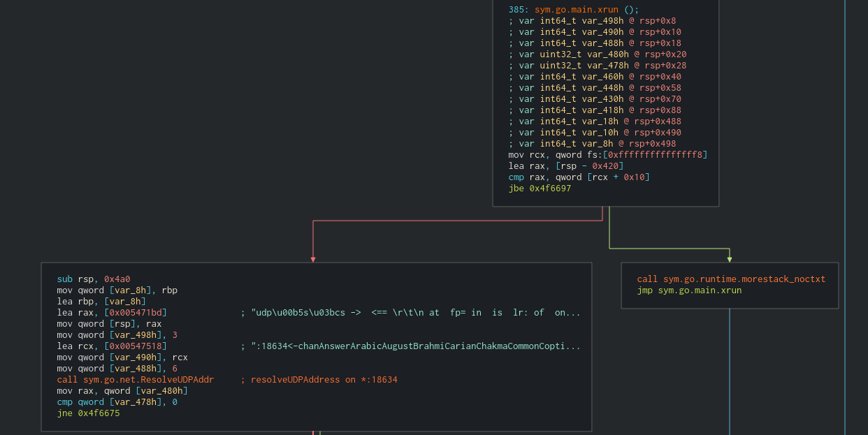This screenshot has height=435, width=868.
Task: Click call sym.go.net.ResolveUDPAddr line
Action: [x=136, y=380]
